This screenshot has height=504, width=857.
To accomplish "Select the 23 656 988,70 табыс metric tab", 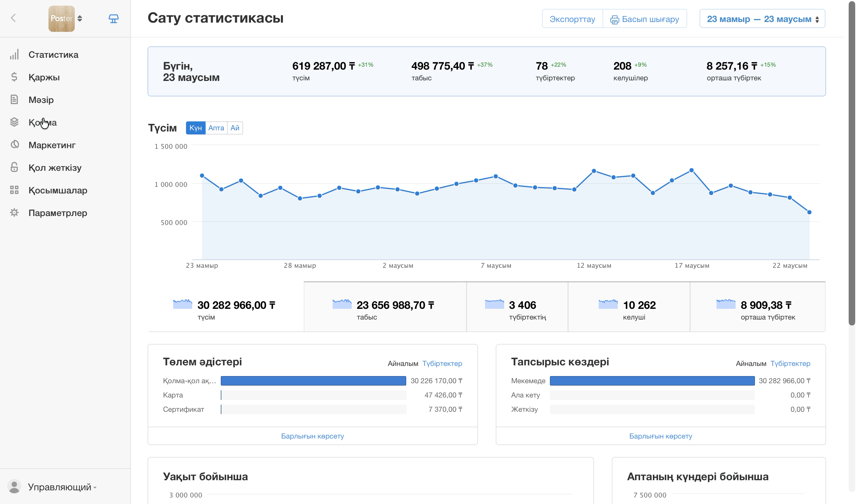I will [x=385, y=307].
